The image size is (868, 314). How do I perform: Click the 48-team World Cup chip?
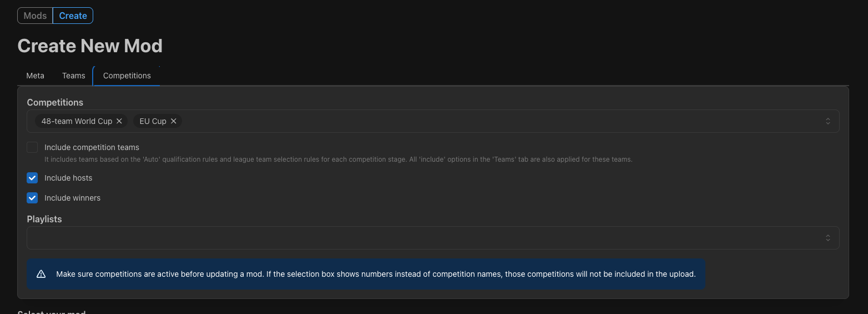(77, 121)
